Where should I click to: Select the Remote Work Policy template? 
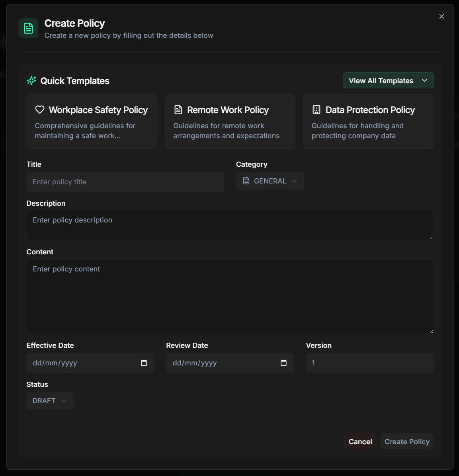pos(230,121)
